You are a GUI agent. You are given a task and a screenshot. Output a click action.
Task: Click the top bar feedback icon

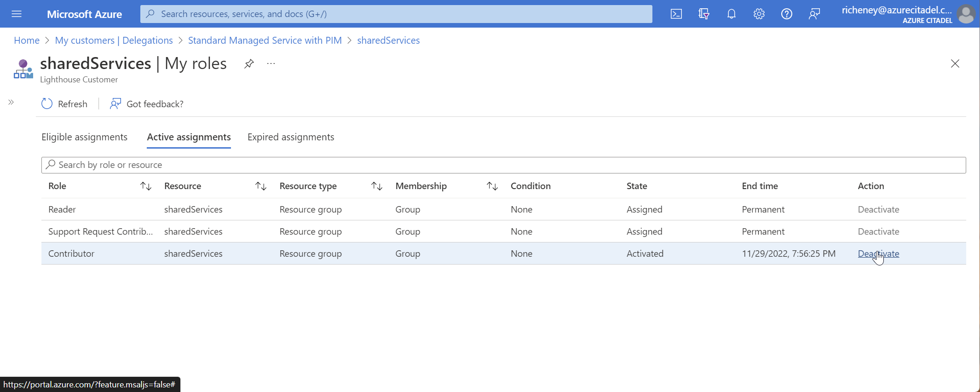point(814,14)
